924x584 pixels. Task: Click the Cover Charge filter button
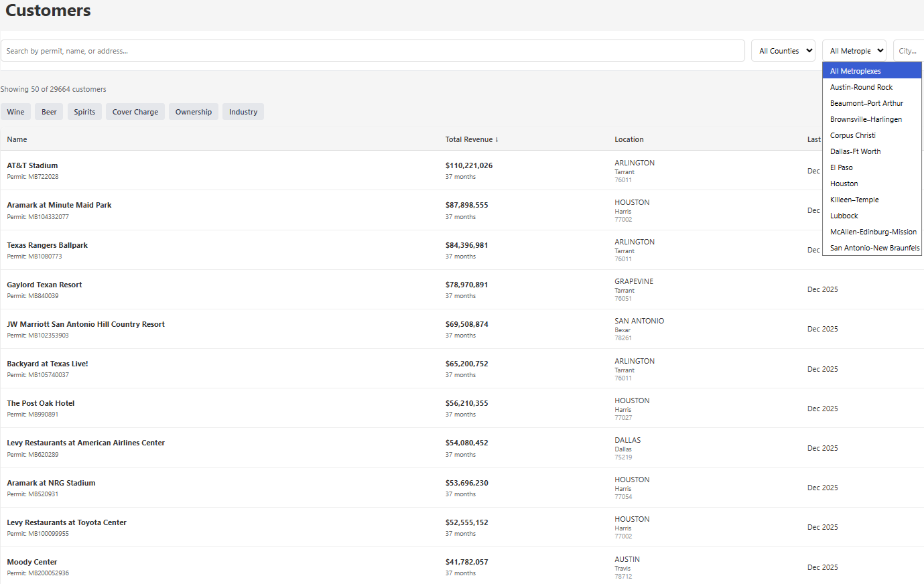135,112
